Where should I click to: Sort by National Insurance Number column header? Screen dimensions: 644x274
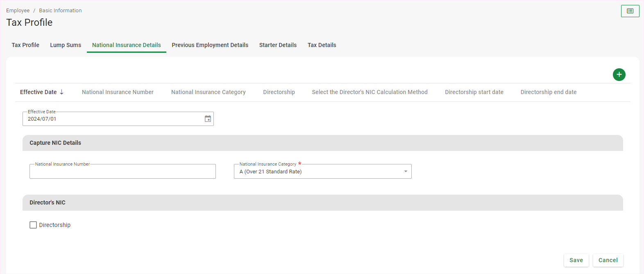pyautogui.click(x=118, y=92)
